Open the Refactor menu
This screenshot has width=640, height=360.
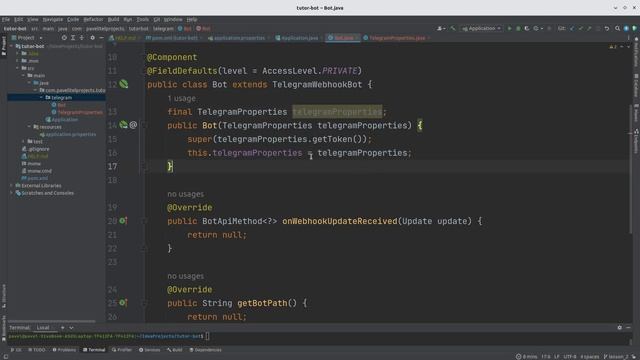(93, 19)
